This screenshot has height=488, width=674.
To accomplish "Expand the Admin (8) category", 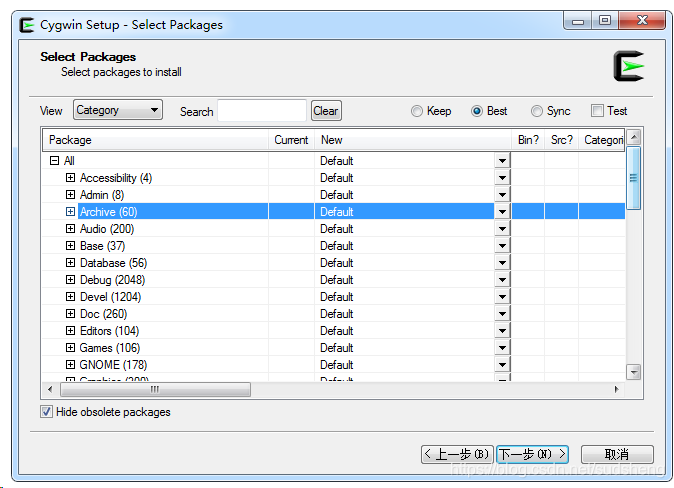I will 70,195.
